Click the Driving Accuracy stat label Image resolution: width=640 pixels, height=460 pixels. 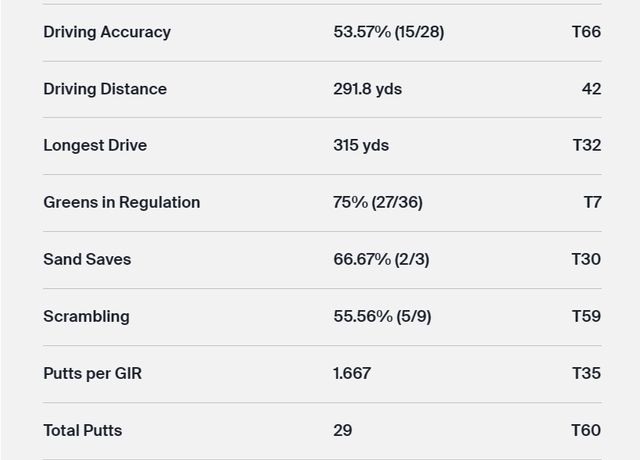click(x=107, y=32)
